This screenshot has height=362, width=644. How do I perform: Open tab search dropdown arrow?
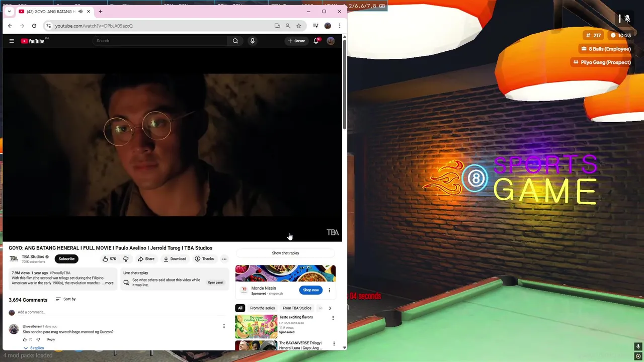pyautogui.click(x=9, y=11)
